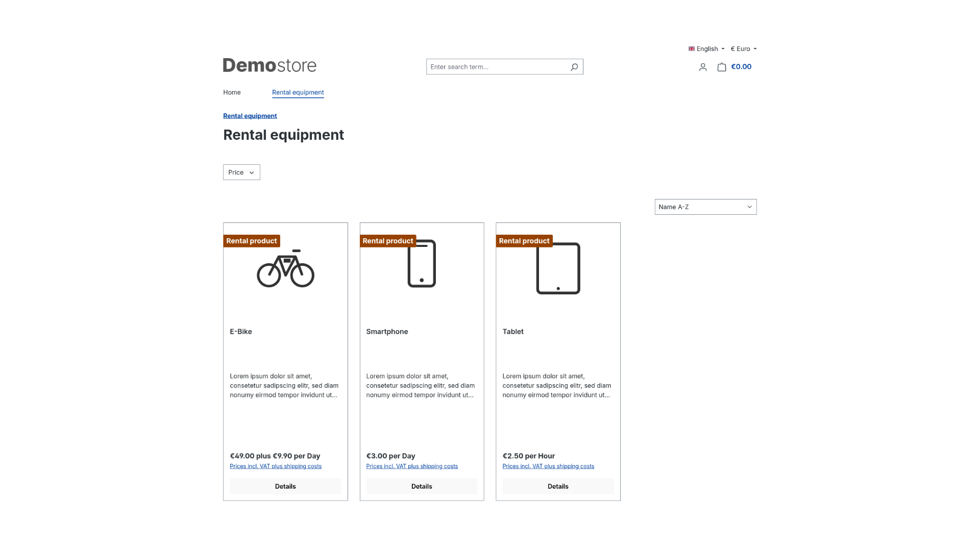This screenshot has height=551, width=980.
Task: Open the shopping cart bag icon
Action: coord(722,67)
